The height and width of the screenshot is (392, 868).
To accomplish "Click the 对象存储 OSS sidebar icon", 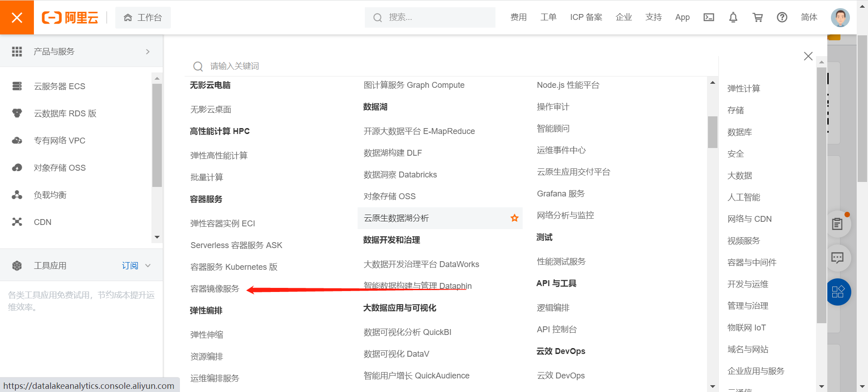I will click(17, 167).
